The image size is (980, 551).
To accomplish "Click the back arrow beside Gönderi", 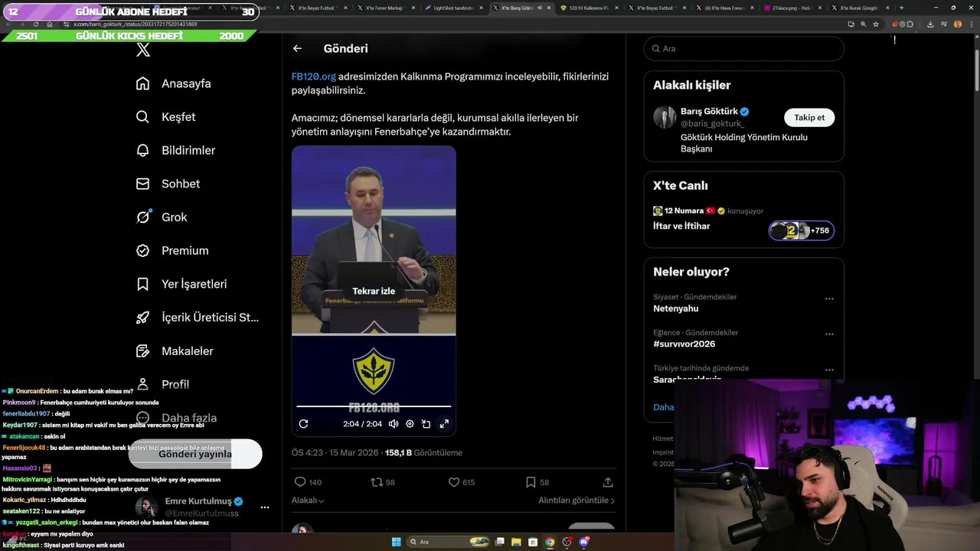I will click(297, 48).
